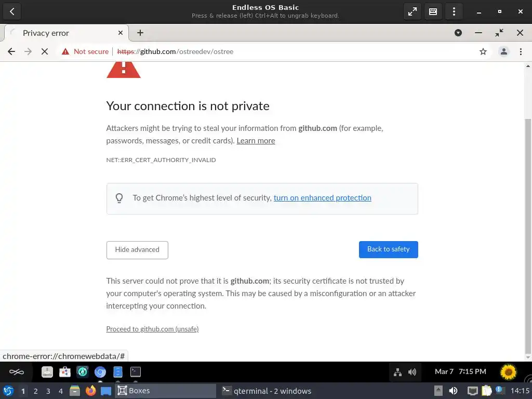Open Chrome three-dot menu
The width and height of the screenshot is (532, 399).
point(521,51)
